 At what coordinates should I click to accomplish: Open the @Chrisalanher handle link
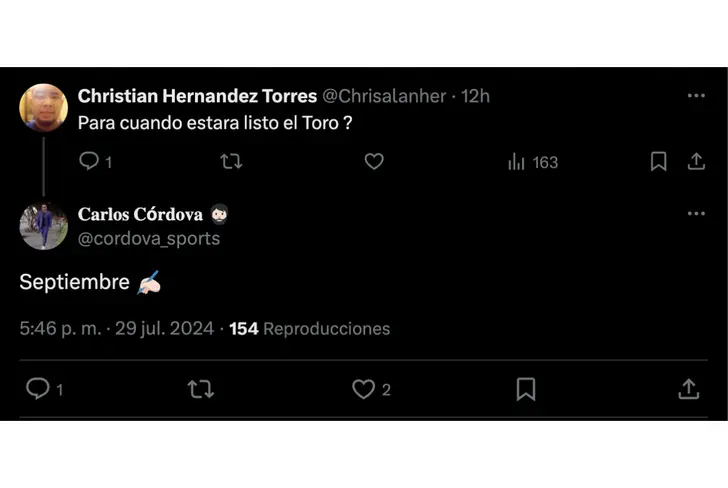386,96
